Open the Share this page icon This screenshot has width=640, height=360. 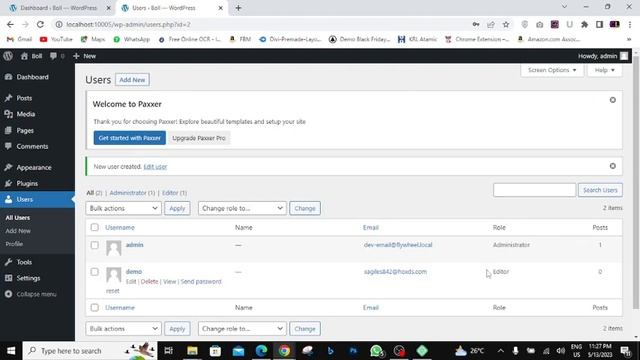491,24
